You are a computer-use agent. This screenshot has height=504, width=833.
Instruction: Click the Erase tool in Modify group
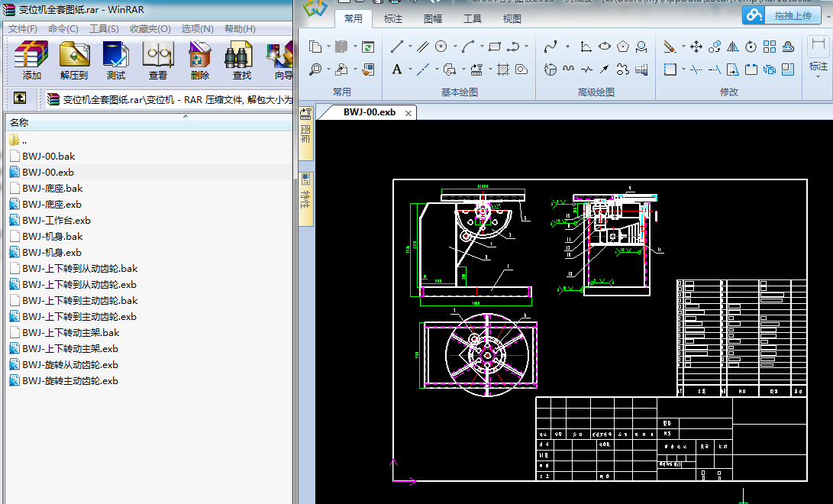[x=670, y=47]
